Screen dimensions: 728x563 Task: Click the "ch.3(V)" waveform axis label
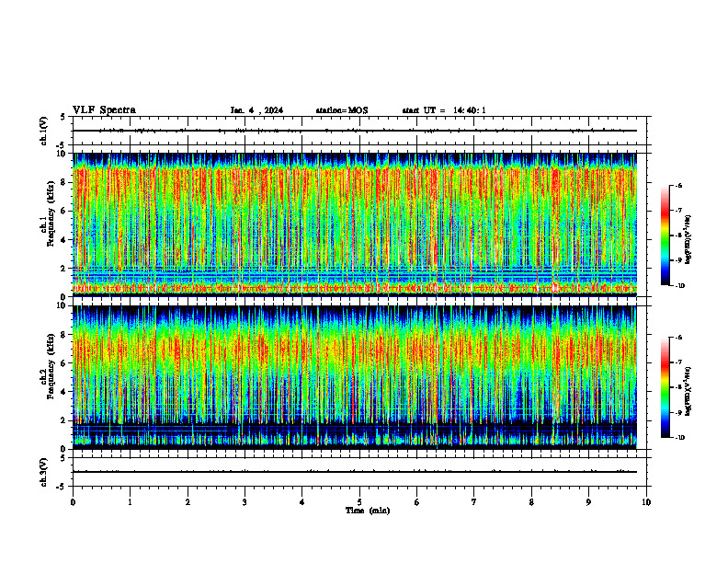click(43, 472)
